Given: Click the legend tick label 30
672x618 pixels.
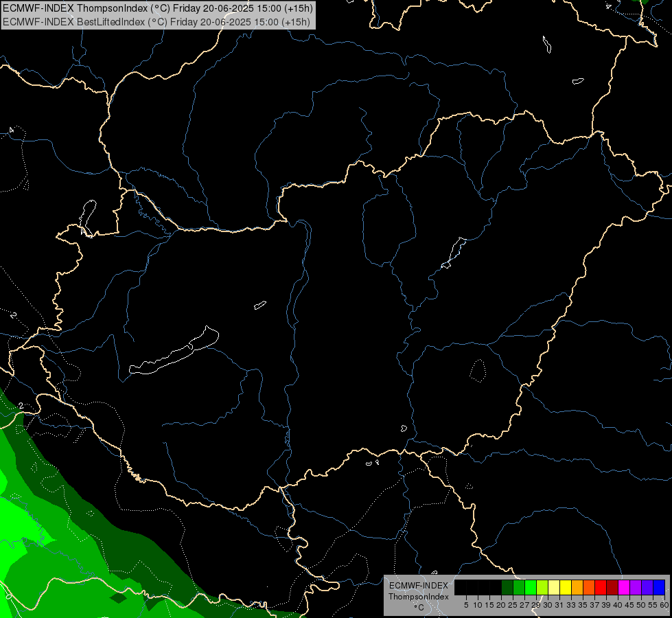Looking at the screenshot, I should (548, 605).
